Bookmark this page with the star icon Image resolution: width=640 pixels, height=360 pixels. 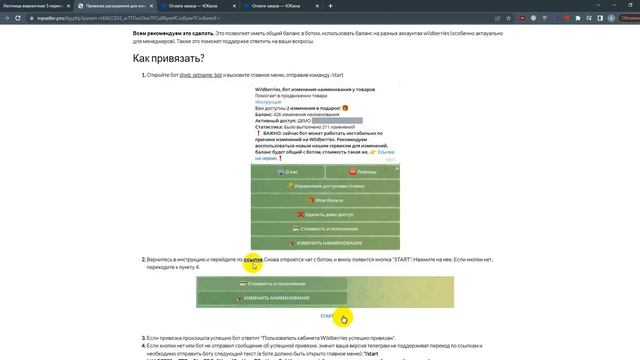(x=509, y=18)
